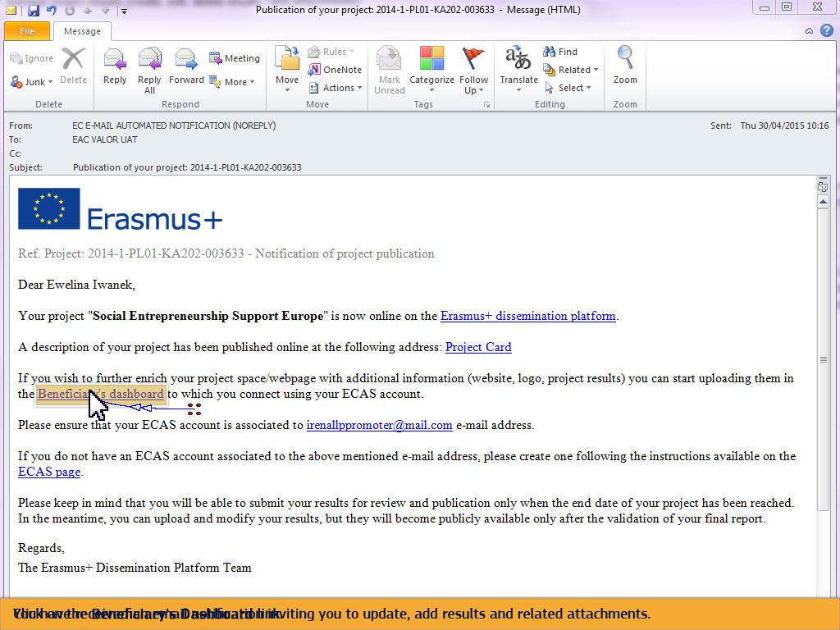Click Find in the Editing group

click(x=560, y=52)
